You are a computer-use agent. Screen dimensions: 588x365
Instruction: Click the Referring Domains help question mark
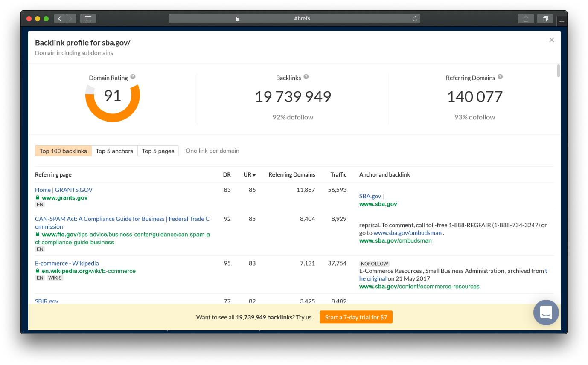500,77
